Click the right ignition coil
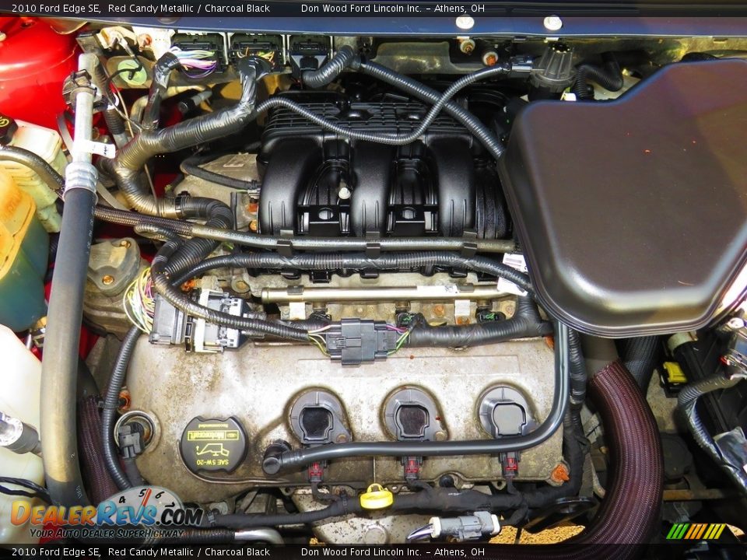Viewport: 747px width, 560px height. pyautogui.click(x=507, y=413)
